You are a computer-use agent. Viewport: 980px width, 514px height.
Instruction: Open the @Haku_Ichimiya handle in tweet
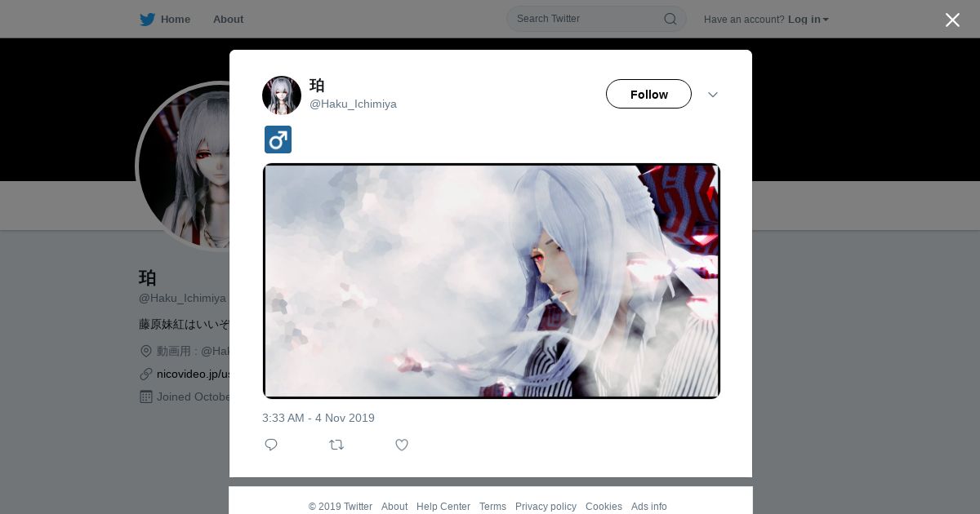353,104
